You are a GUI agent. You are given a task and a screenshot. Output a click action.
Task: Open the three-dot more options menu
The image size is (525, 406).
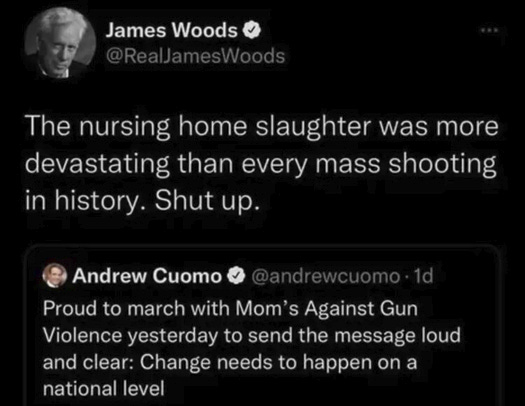[x=489, y=30]
